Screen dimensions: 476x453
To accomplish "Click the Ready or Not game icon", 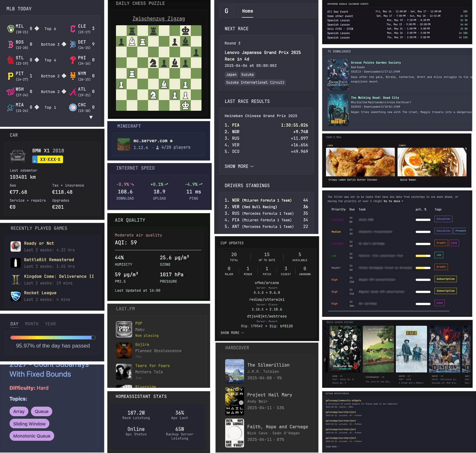I will pos(15,246).
